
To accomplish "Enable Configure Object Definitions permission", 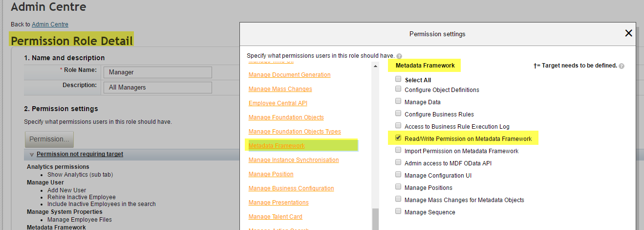I will (398, 89).
